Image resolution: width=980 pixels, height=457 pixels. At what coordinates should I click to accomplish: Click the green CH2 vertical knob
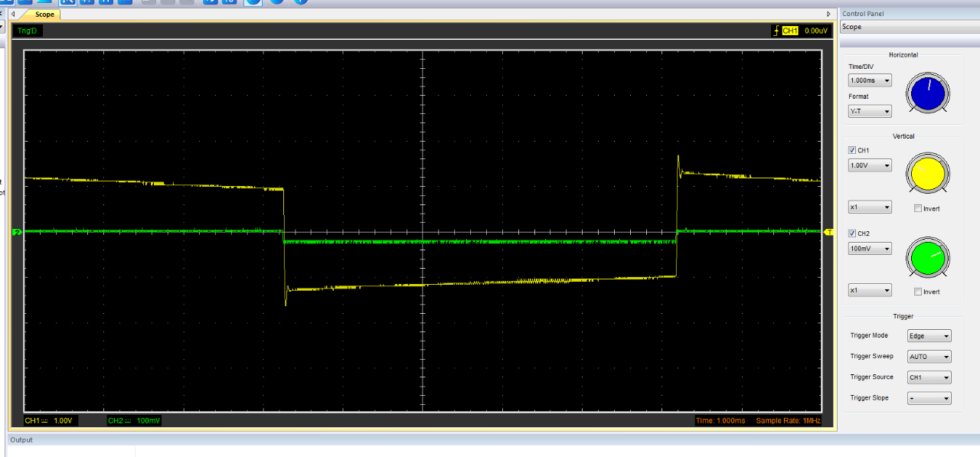[x=927, y=257]
